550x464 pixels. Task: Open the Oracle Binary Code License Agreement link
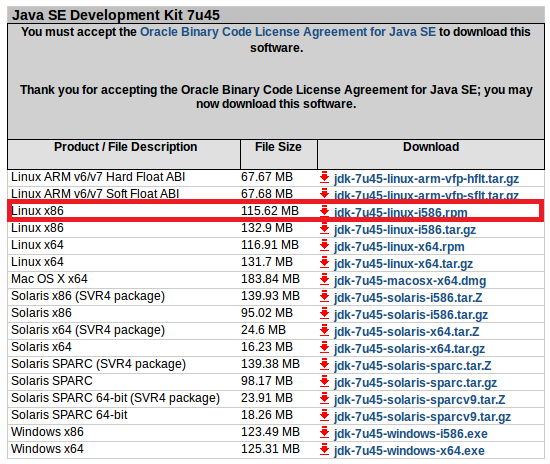(x=288, y=32)
